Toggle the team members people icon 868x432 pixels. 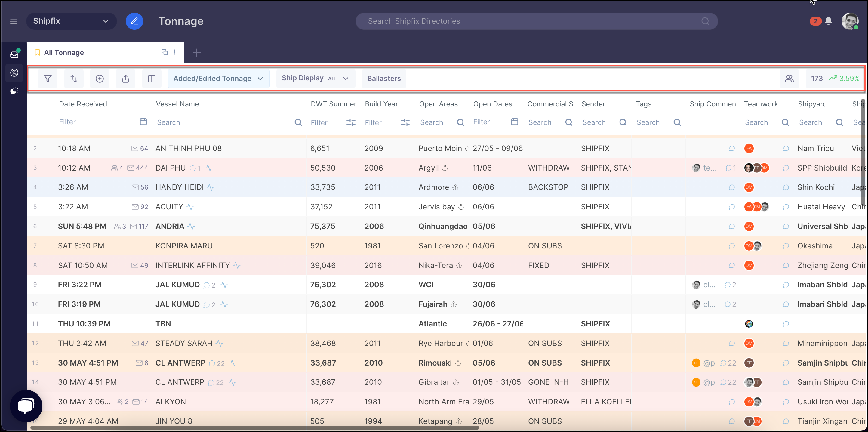pyautogui.click(x=789, y=79)
